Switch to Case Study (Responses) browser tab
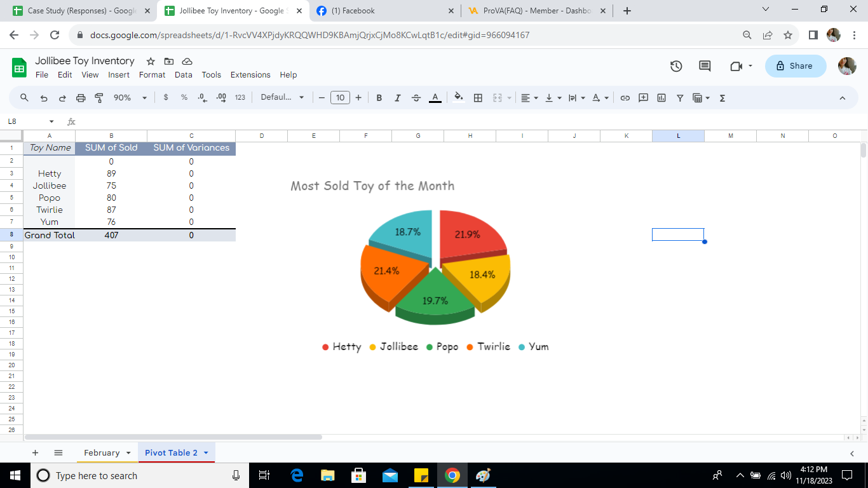The image size is (868, 488). coord(81,11)
